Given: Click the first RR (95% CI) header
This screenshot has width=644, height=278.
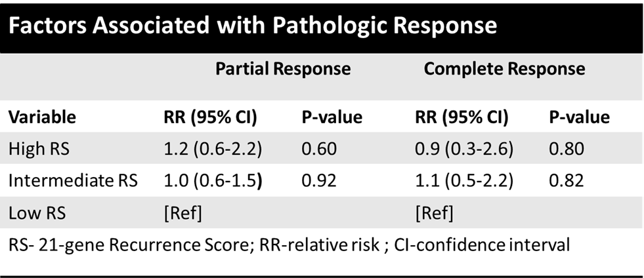Looking at the screenshot, I should click(x=210, y=117).
